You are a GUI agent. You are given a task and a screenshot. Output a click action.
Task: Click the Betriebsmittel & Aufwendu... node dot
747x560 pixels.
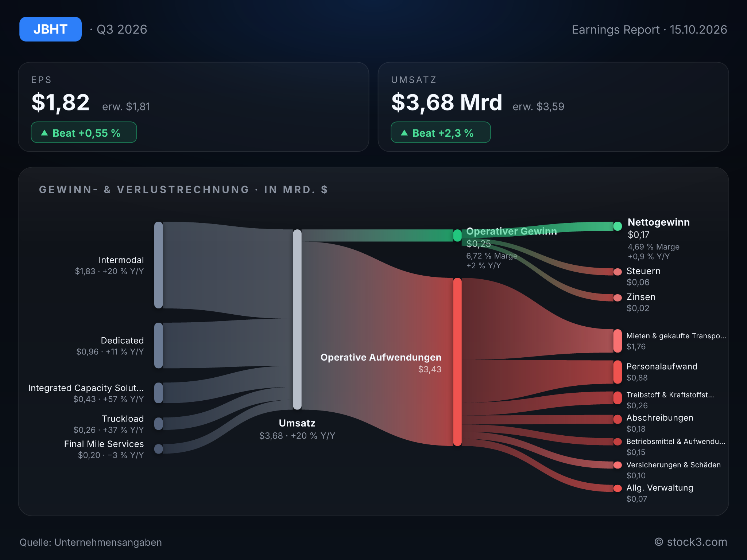pos(618,442)
